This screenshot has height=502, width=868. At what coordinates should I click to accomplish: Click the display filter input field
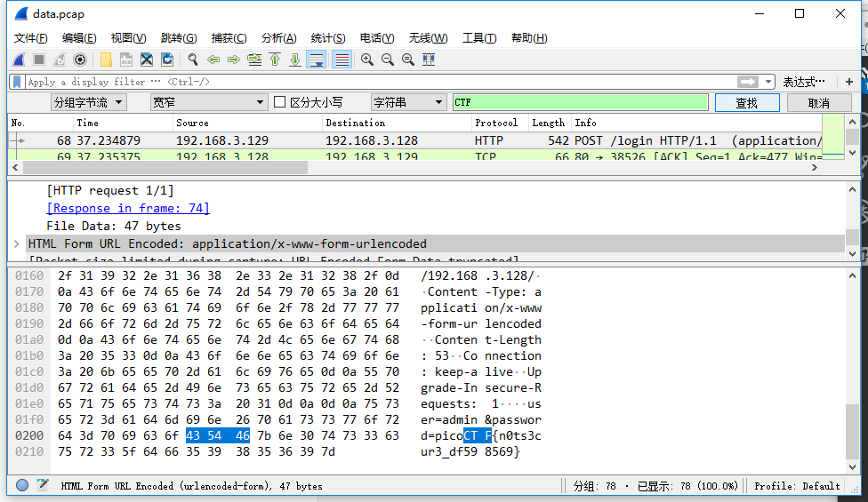[374, 82]
